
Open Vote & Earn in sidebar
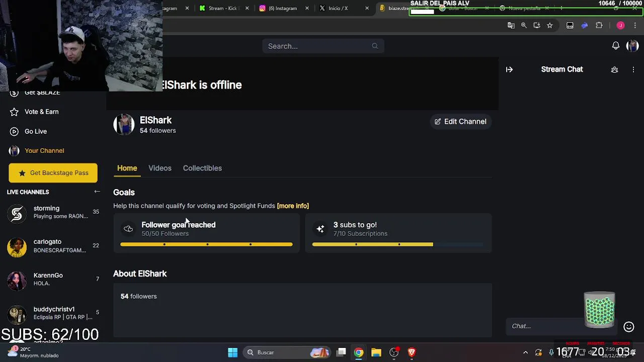point(41,112)
